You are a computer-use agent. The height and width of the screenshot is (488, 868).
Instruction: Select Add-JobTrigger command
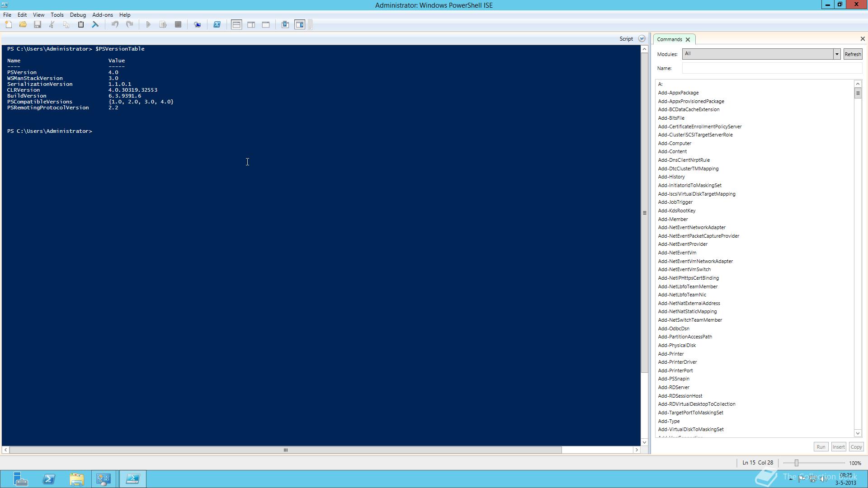(x=675, y=202)
